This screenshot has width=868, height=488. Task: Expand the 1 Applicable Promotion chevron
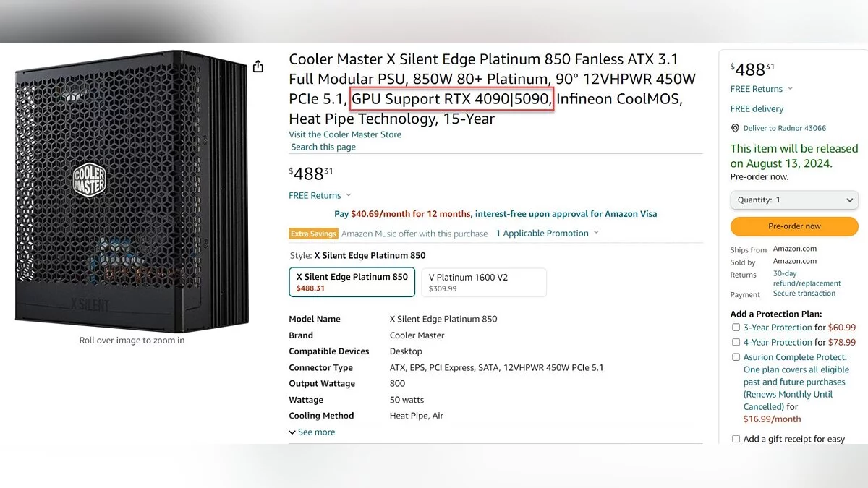pos(596,233)
